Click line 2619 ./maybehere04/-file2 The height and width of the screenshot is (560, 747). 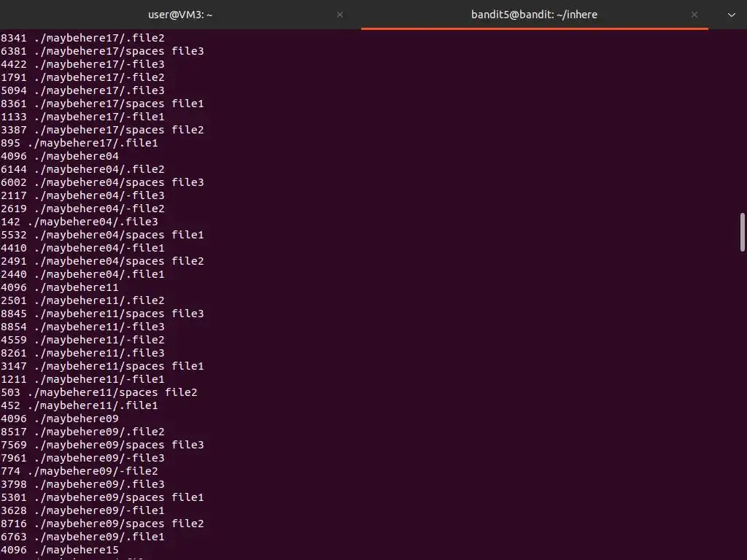tap(82, 208)
